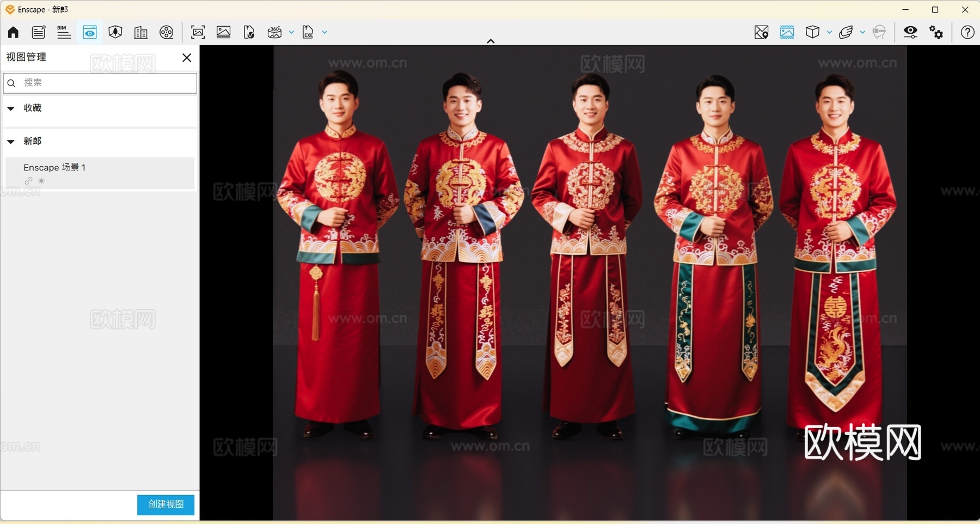Open general settings gears icon
The width and height of the screenshot is (980, 524).
pos(936,32)
